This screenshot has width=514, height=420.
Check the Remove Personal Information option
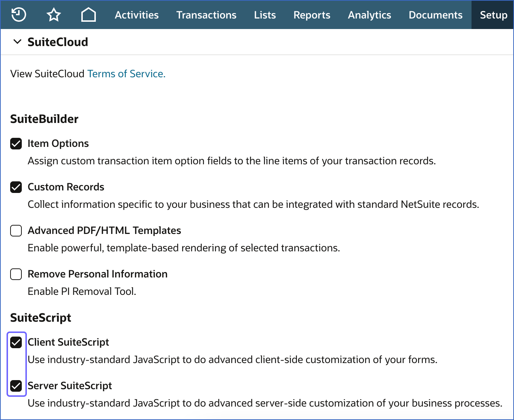pos(16,274)
